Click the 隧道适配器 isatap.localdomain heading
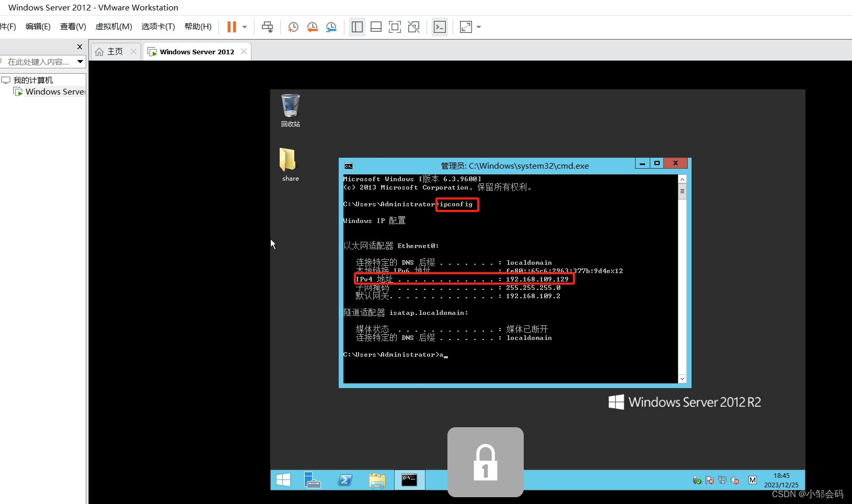Viewport: 852px width, 504px height. coord(406,313)
